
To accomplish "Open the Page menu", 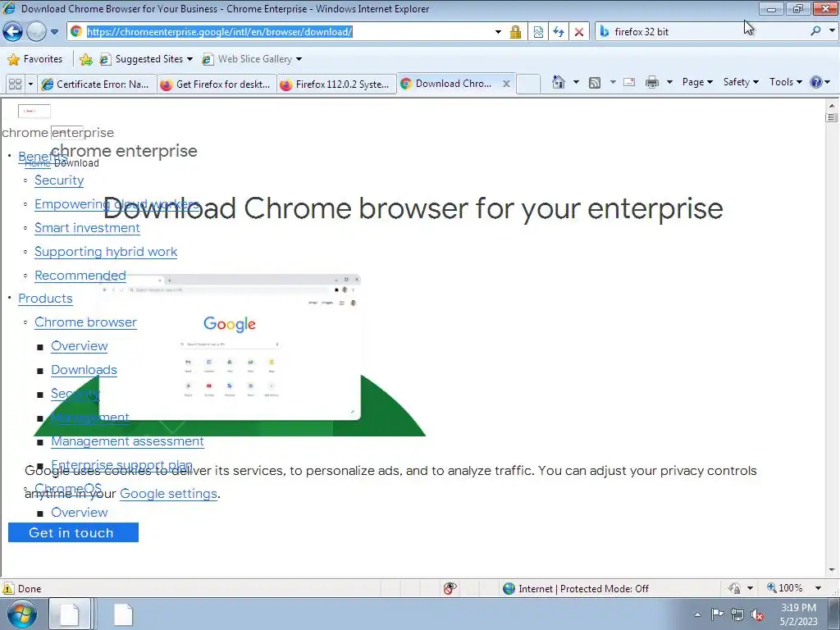I will tap(697, 82).
